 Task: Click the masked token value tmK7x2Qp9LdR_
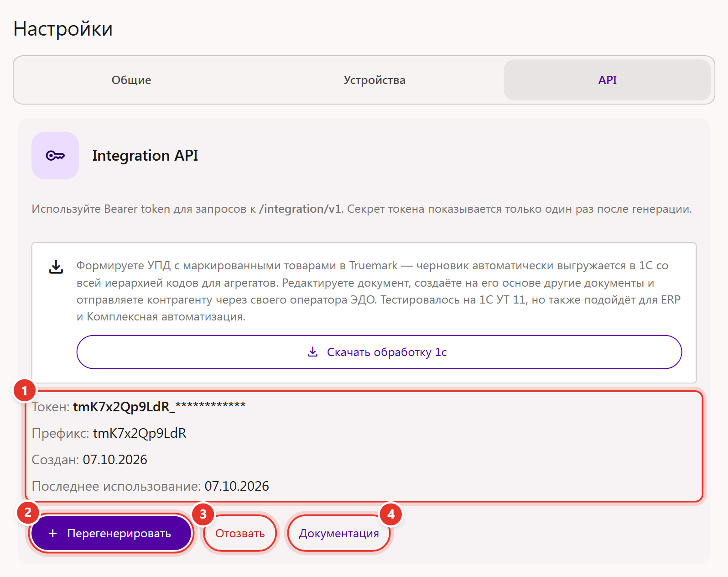tap(159, 406)
